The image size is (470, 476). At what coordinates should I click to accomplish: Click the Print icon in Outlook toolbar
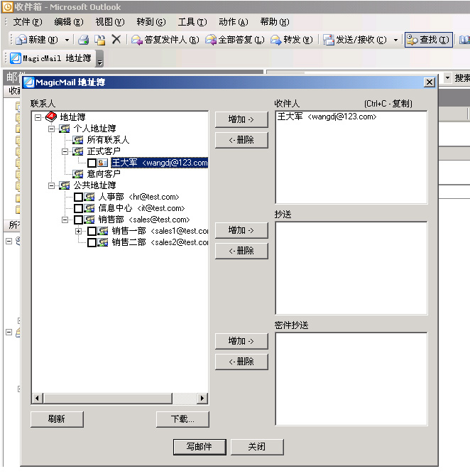83,40
